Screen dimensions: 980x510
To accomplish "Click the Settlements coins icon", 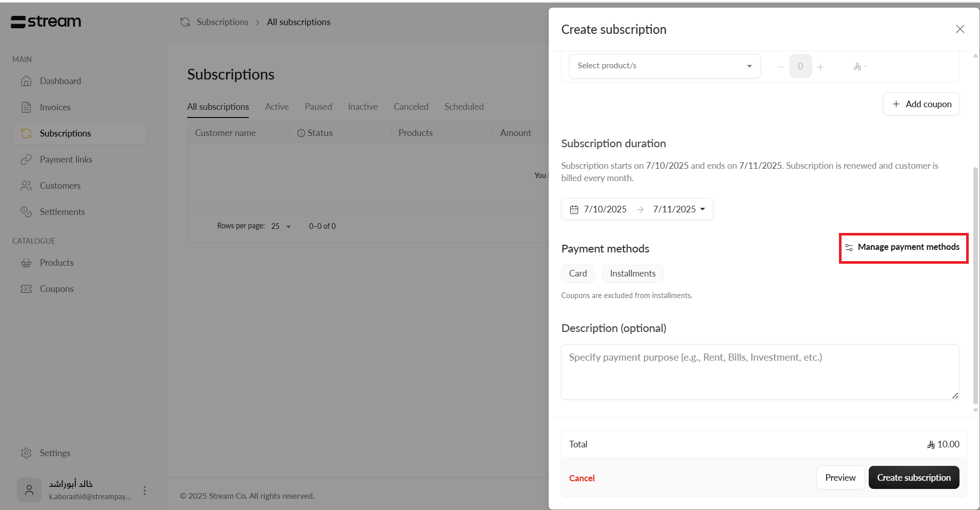I will [x=26, y=212].
